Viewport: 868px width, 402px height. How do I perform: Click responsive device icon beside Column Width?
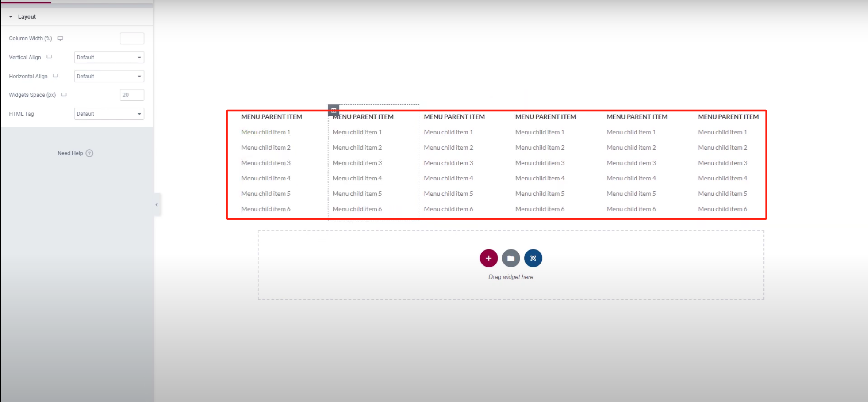(60, 38)
